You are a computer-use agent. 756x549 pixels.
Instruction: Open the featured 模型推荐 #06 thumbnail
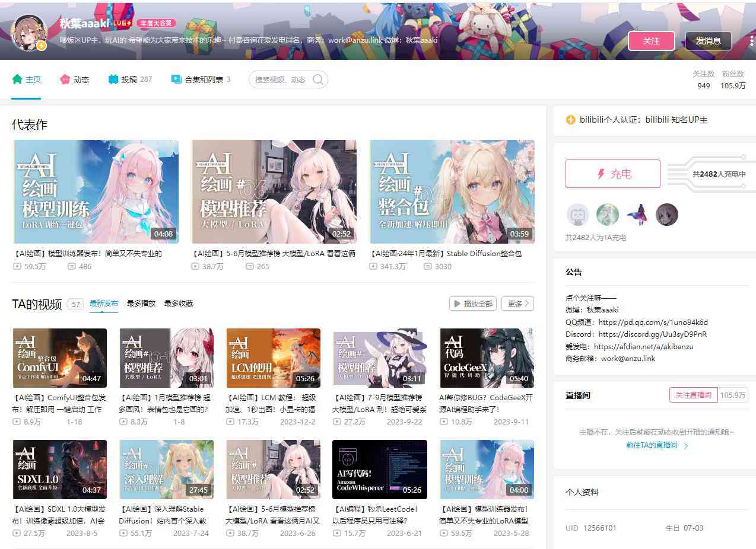274,191
